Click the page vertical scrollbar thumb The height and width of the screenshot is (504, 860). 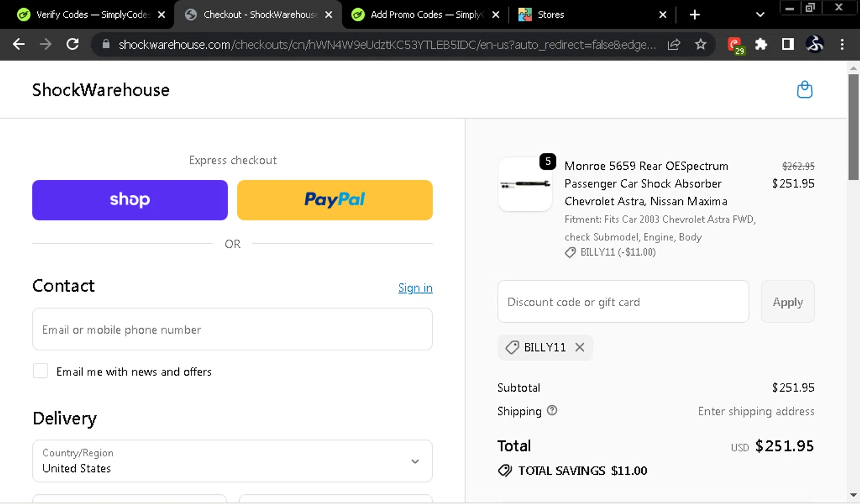click(853, 126)
